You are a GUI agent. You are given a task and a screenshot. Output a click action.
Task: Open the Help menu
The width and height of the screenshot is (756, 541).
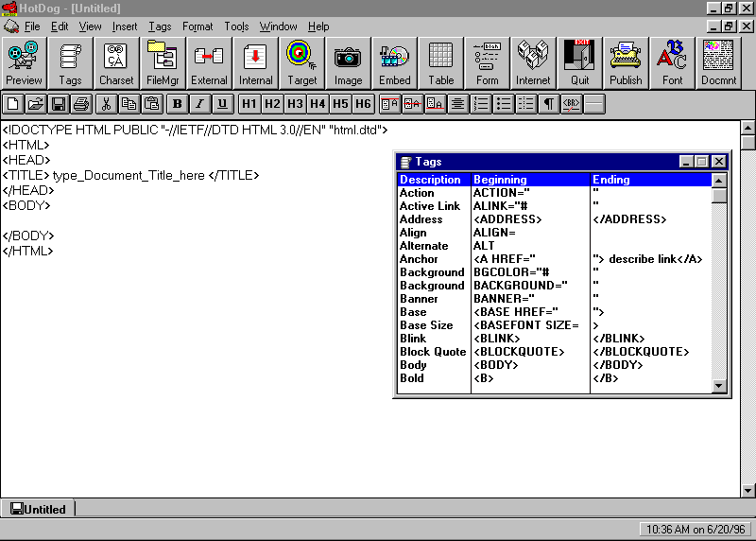pos(318,26)
